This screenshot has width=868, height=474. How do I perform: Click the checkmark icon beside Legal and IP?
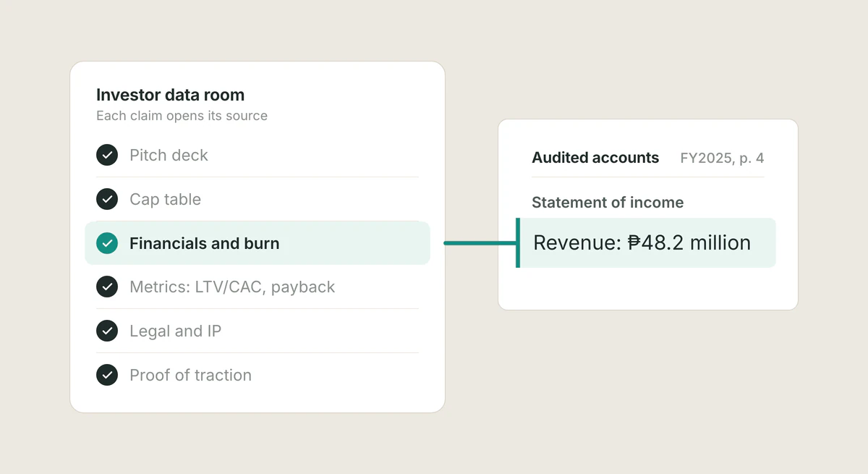click(x=107, y=331)
